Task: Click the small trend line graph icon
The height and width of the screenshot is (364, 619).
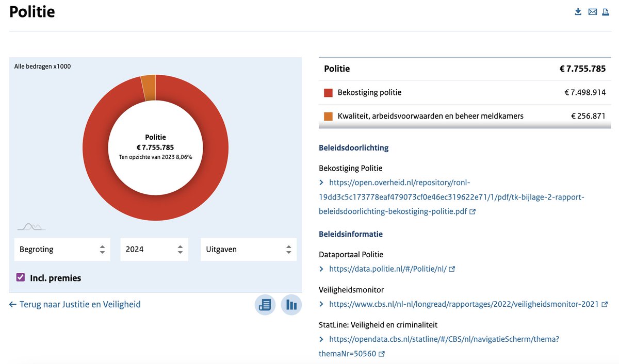Action: point(31,226)
